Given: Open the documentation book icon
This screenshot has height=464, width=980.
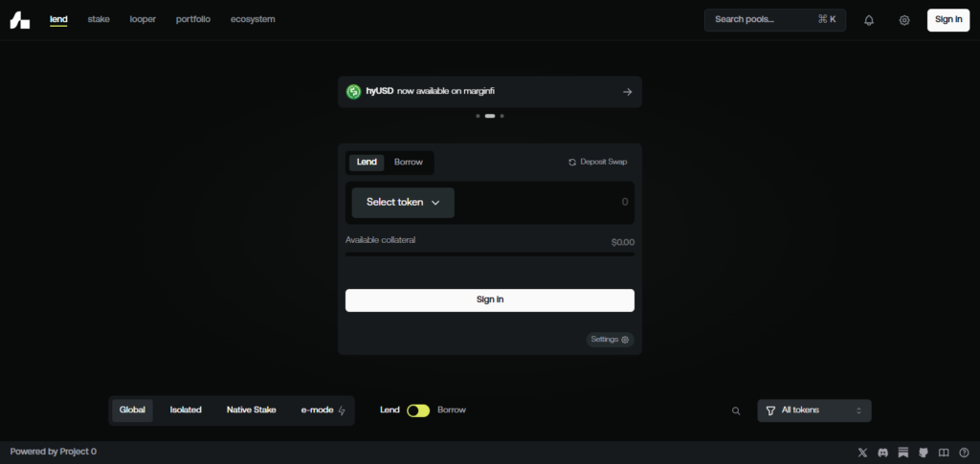Looking at the screenshot, I should pos(944,452).
